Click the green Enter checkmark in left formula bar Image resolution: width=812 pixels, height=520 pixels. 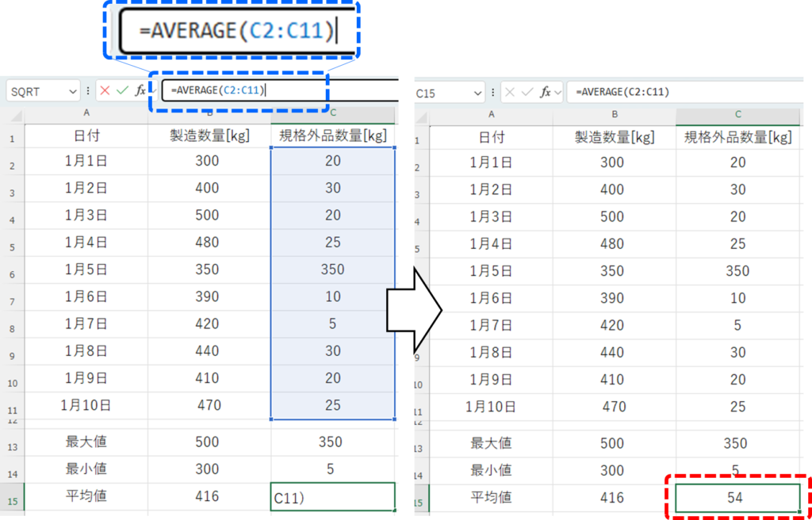point(121,91)
